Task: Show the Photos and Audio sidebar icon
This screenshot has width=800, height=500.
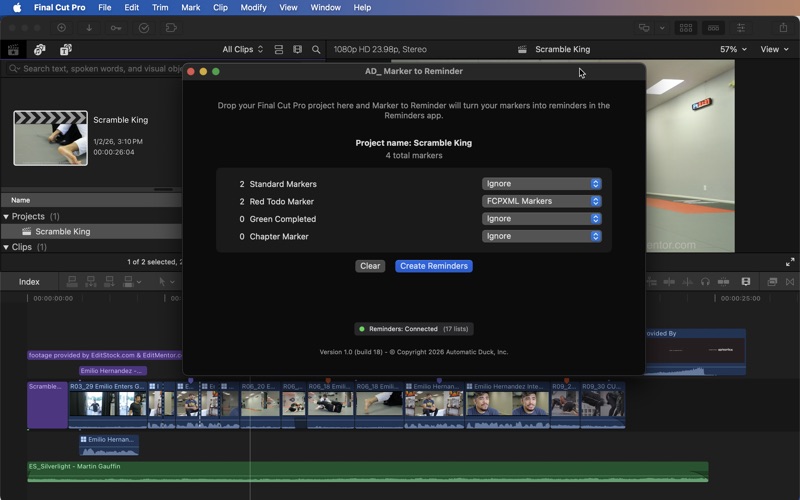Action: click(39, 49)
